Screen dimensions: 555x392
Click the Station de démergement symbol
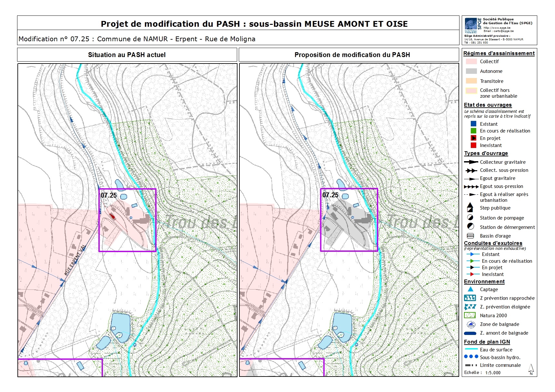pos(470,226)
